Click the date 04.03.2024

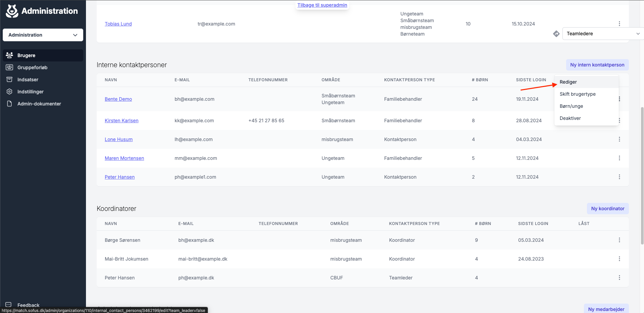(x=529, y=139)
